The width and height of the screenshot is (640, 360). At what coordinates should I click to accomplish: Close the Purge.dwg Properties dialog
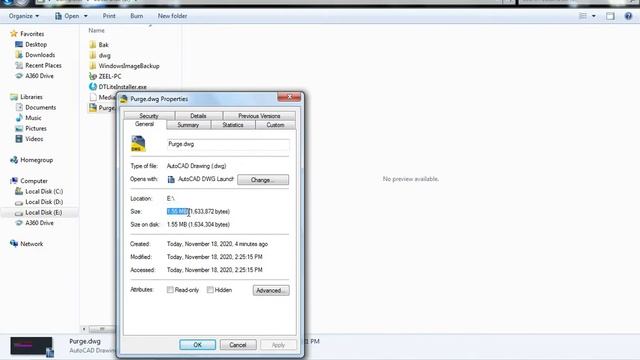(289, 97)
